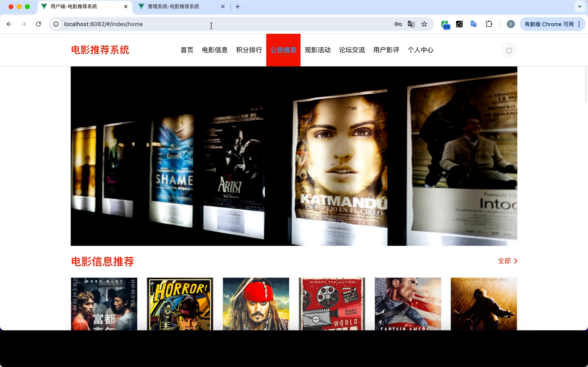Open 论坛交流 navigation item
This screenshot has height=367, width=588.
click(x=352, y=50)
